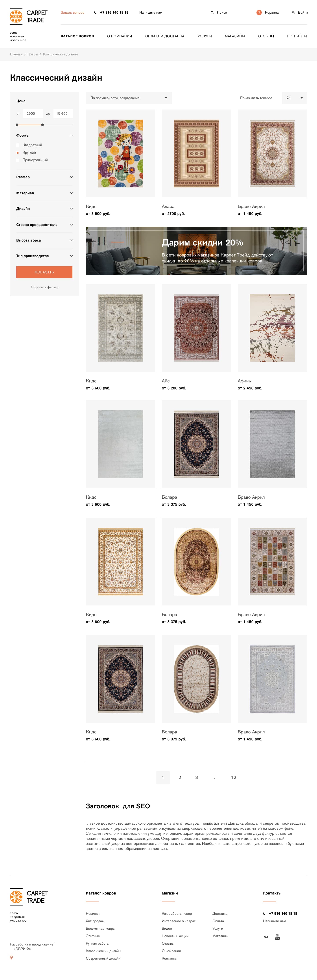Check the Квадратный shape checkbox
The height and width of the screenshot is (980, 317).
pyautogui.click(x=18, y=145)
